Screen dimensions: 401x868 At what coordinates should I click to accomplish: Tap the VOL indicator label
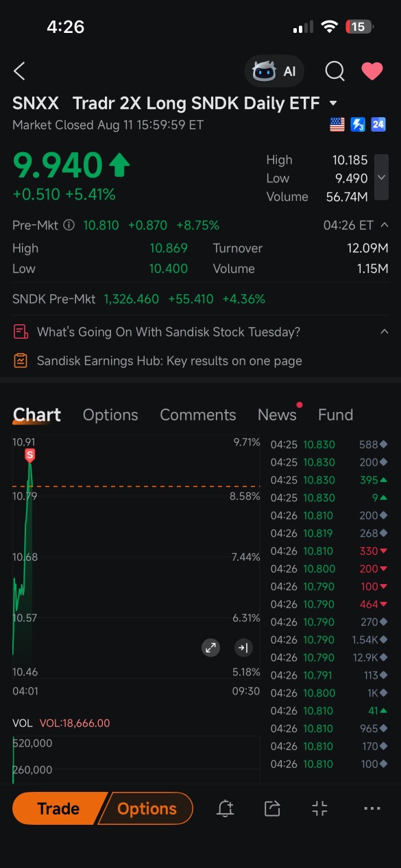tap(22, 723)
